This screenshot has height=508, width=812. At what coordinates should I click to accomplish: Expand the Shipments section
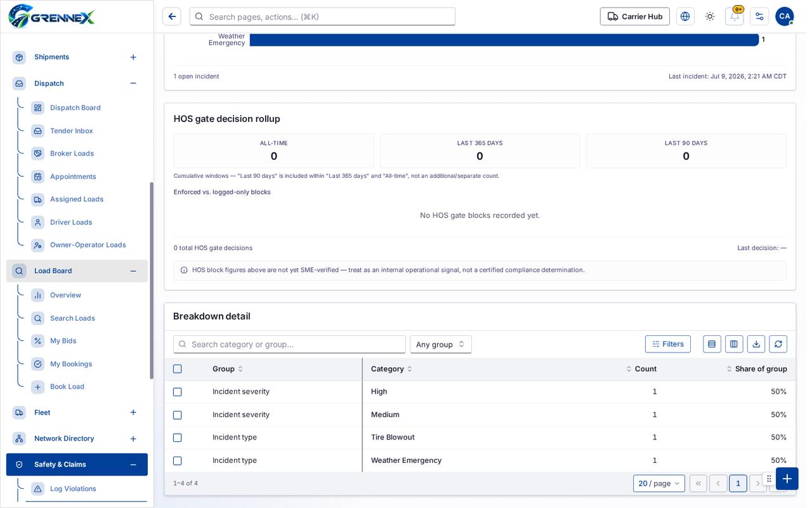[133, 57]
